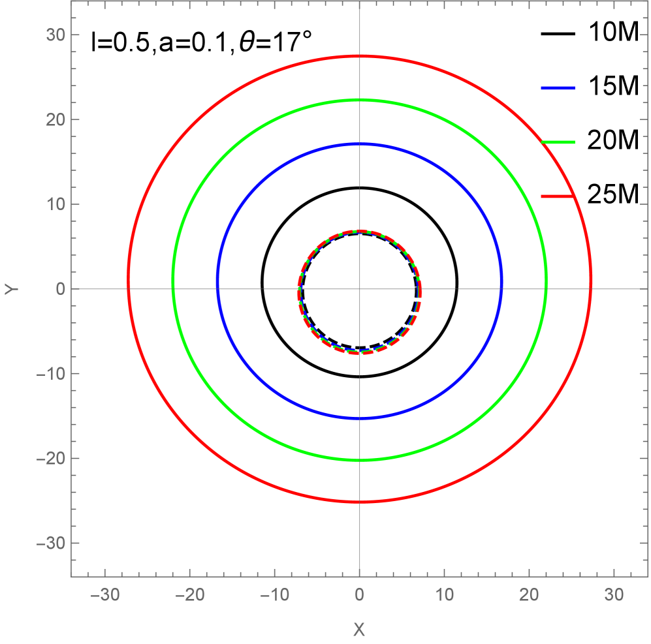Click the 20M legend label
Screen dimensions: 651x644
click(613, 140)
